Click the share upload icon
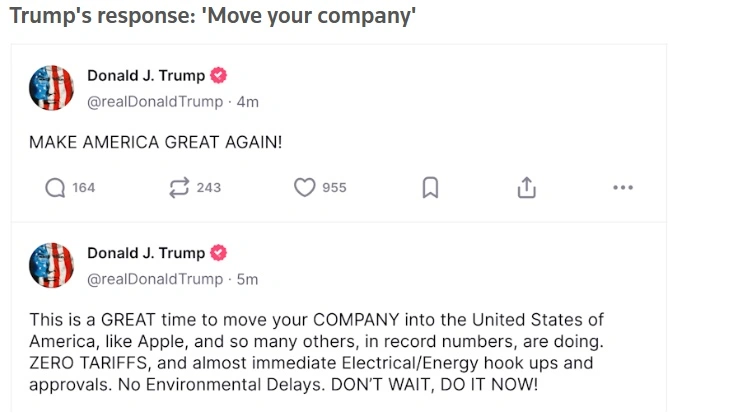 (x=526, y=188)
